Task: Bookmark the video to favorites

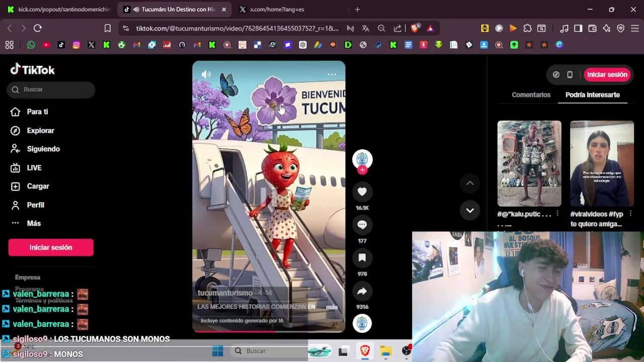Action: point(362,258)
